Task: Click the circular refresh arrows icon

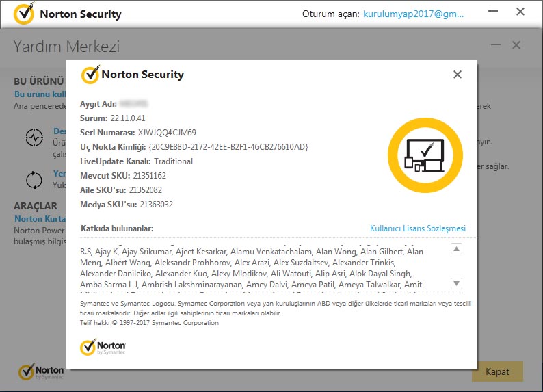Action: [x=34, y=180]
